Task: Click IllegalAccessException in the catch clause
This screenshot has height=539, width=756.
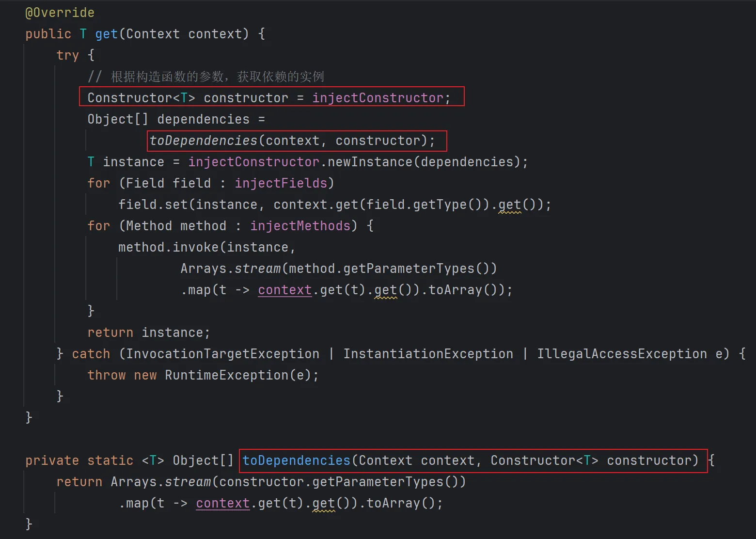Action: (622, 354)
